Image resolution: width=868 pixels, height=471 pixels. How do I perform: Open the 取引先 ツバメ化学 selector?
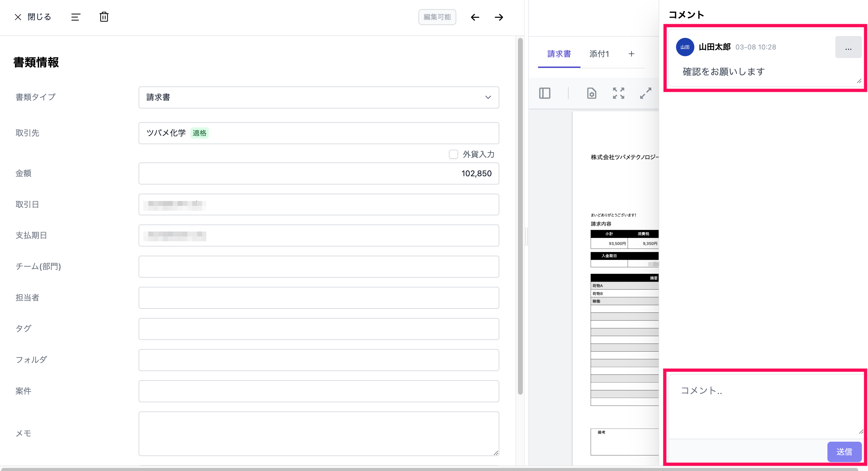click(318, 133)
